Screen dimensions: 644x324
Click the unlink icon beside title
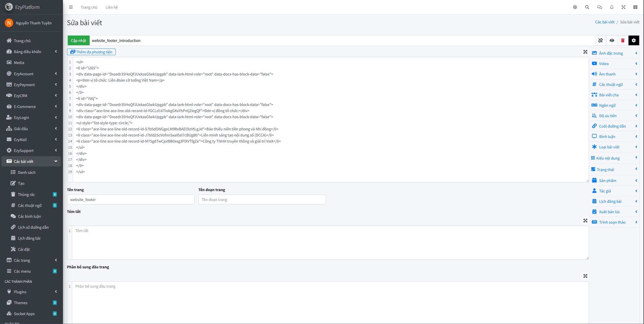coord(600,40)
